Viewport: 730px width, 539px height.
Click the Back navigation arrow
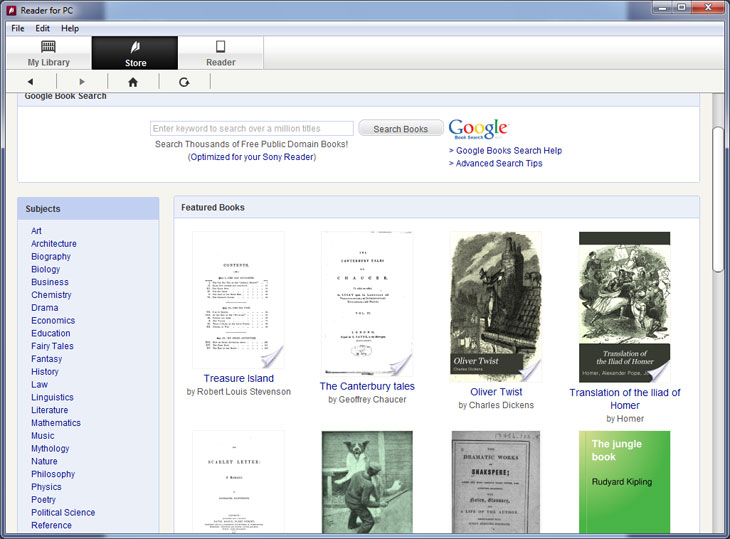(x=30, y=82)
